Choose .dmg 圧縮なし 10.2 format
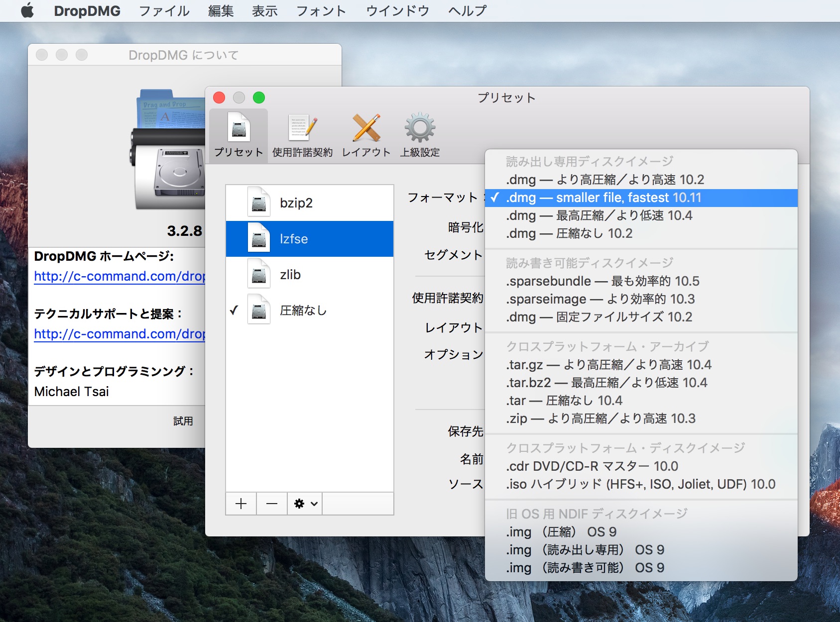 coord(641,233)
